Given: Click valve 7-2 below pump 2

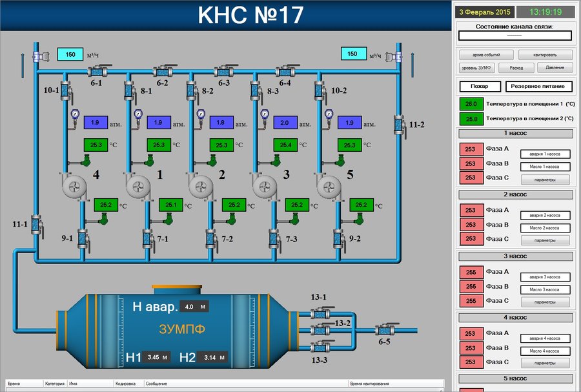Looking at the screenshot, I should click(209, 239).
